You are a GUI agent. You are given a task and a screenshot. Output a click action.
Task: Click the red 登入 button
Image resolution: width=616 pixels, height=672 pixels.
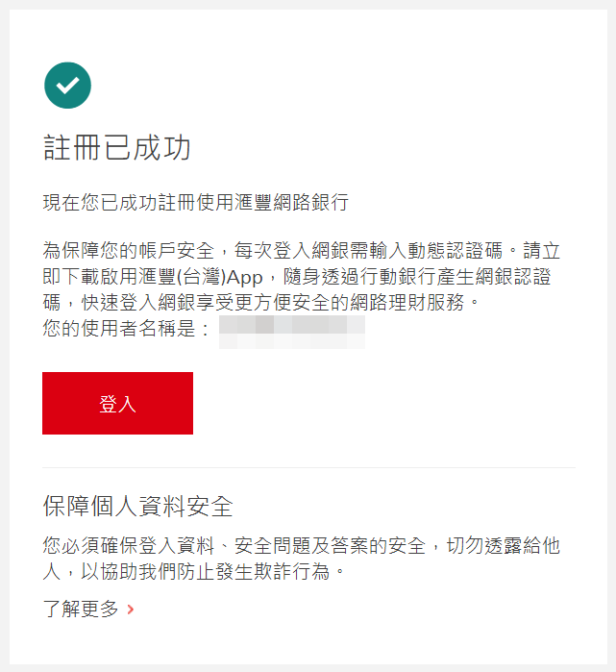[117, 403]
